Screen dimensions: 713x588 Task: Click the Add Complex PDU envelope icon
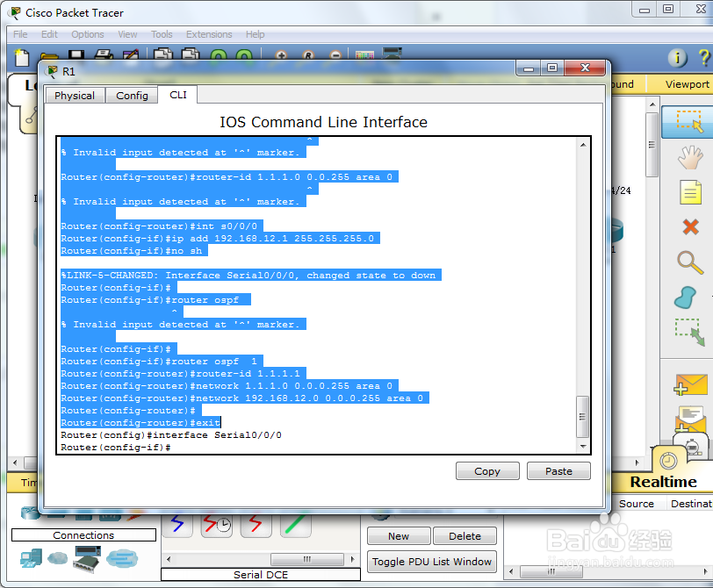pos(690,419)
